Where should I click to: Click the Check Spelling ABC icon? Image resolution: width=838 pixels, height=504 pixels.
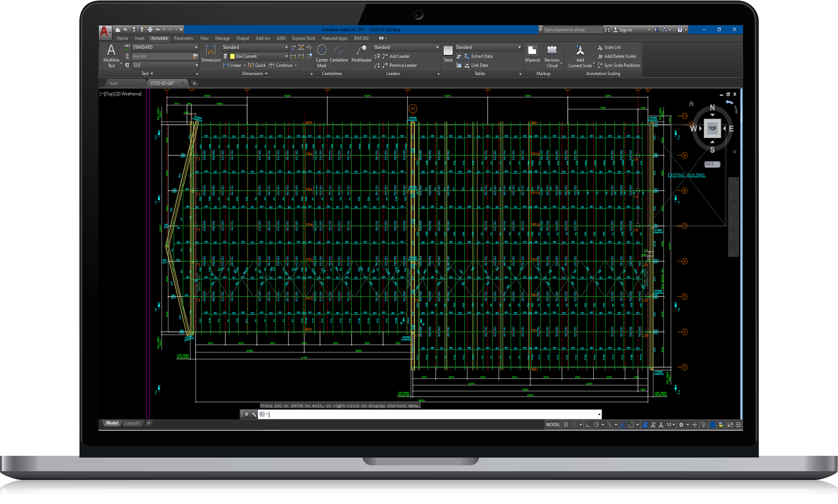pos(127,47)
